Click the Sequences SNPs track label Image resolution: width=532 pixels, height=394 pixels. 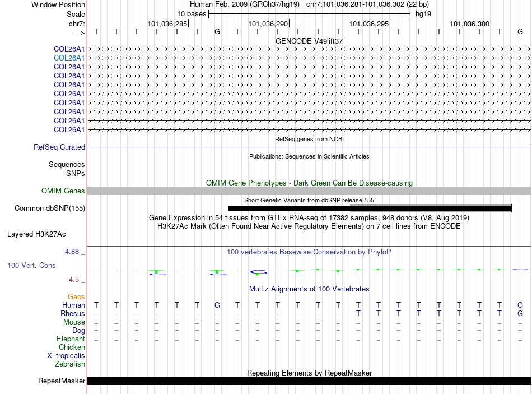pos(67,169)
